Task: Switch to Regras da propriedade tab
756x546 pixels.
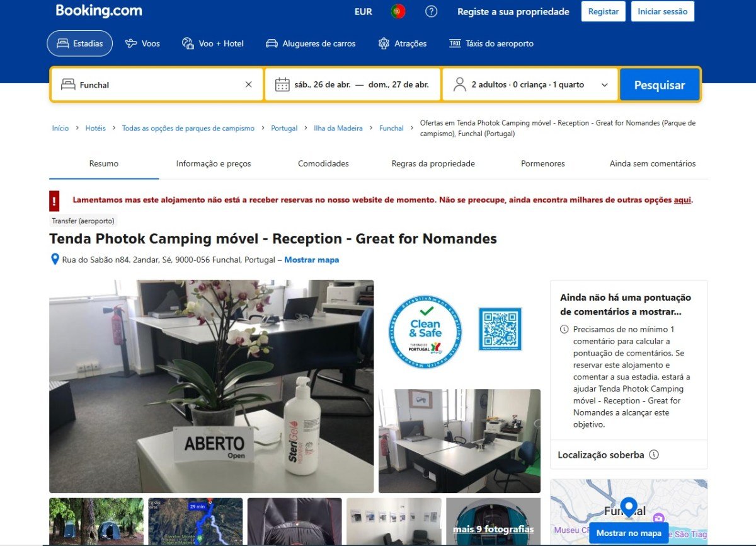Action: point(433,163)
